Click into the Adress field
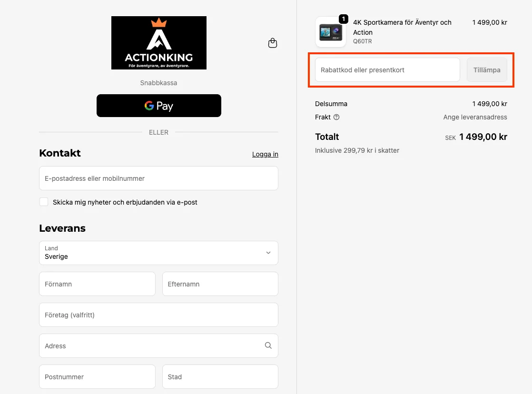 158,346
